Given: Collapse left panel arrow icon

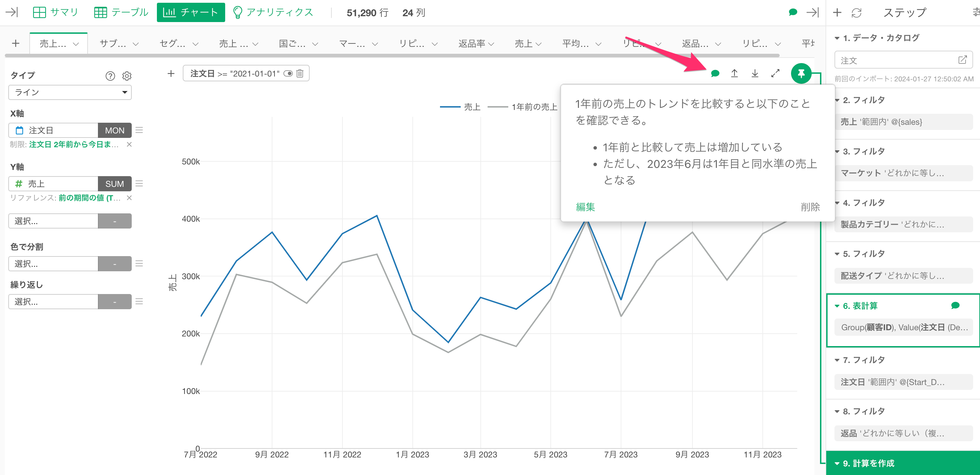Looking at the screenshot, I should [x=12, y=12].
